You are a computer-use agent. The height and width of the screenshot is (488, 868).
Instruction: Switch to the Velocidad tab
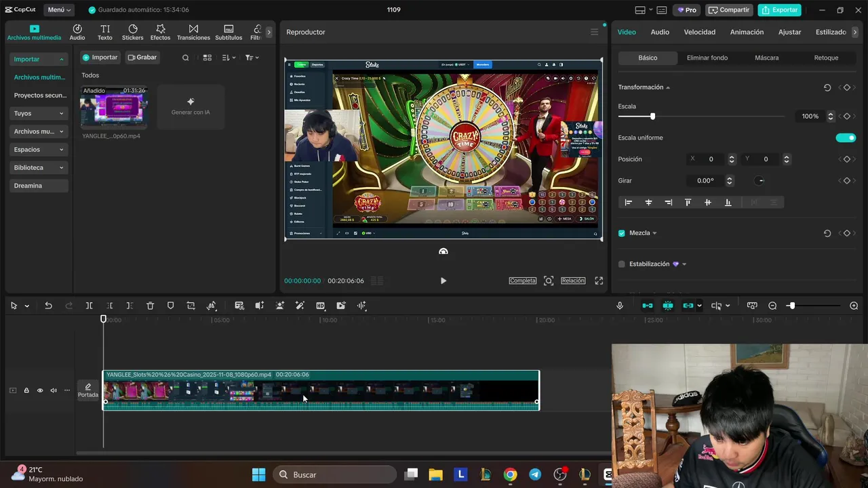pos(700,32)
